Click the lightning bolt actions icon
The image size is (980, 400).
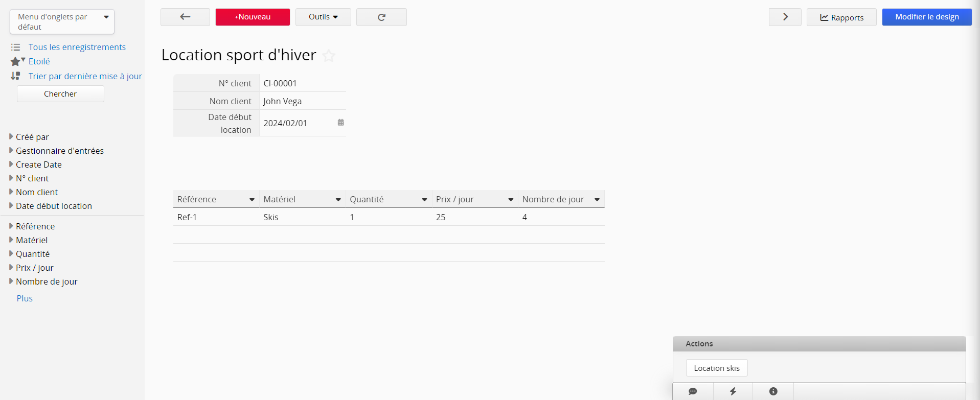[x=733, y=391]
